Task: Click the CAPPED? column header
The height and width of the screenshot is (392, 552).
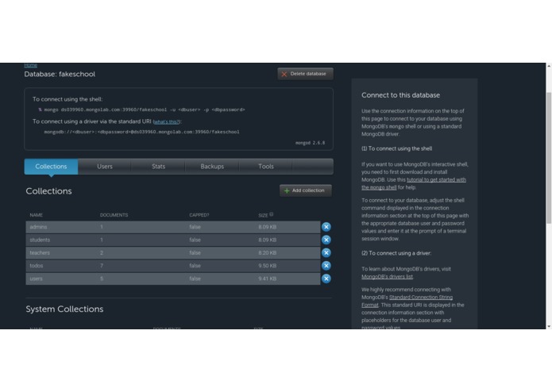Action: [x=199, y=215]
